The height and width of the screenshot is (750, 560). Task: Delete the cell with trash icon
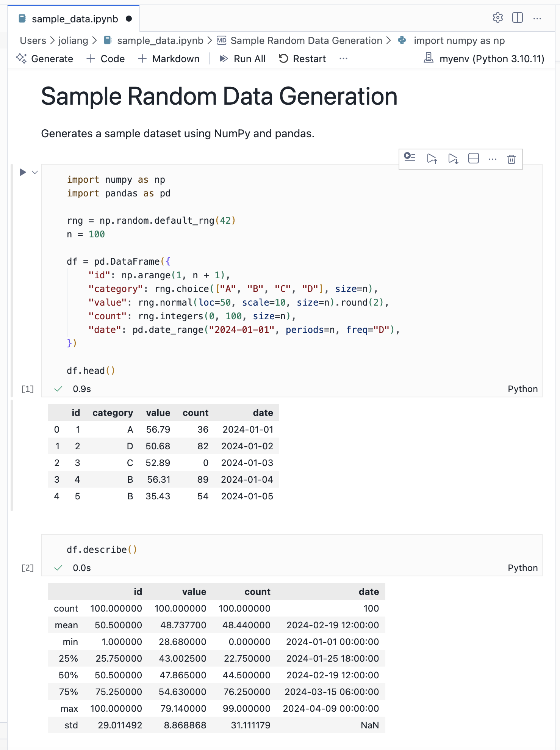(x=512, y=159)
